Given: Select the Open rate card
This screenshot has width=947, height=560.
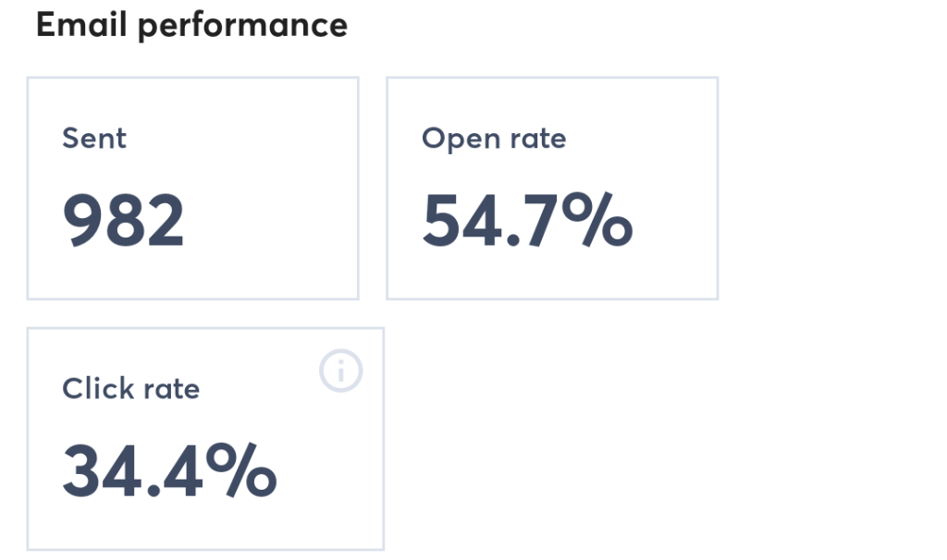Looking at the screenshot, I should [552, 189].
